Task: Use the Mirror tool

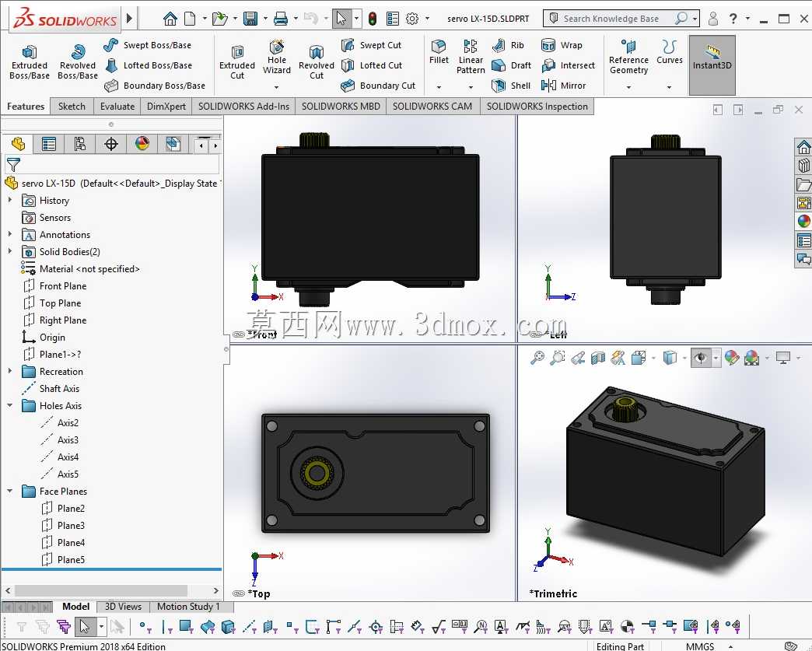Action: pos(563,86)
